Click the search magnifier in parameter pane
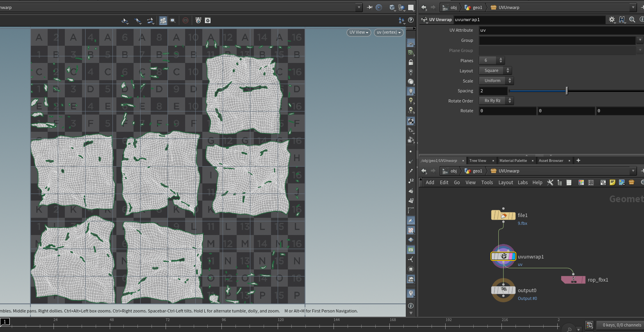The image size is (644, 332). click(x=632, y=20)
